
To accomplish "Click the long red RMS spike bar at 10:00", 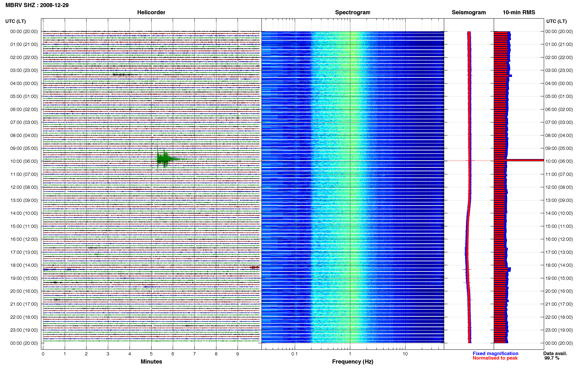I will pyautogui.click(x=519, y=160).
